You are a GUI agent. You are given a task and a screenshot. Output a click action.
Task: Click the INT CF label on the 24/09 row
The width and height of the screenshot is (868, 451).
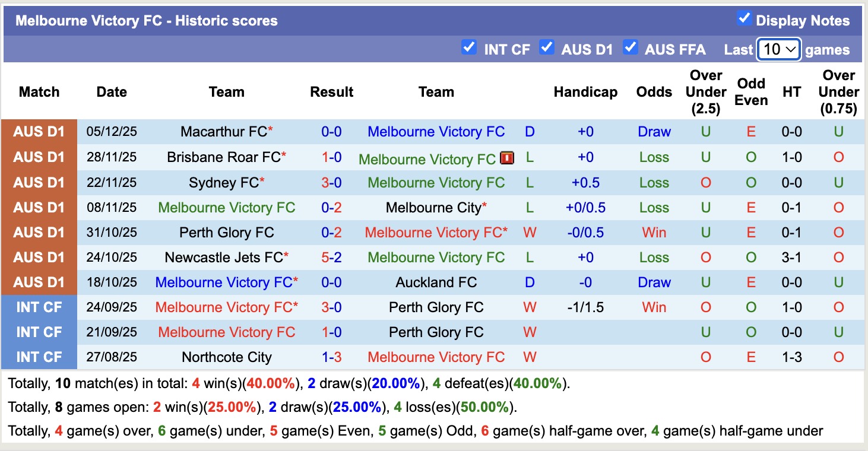(x=39, y=307)
